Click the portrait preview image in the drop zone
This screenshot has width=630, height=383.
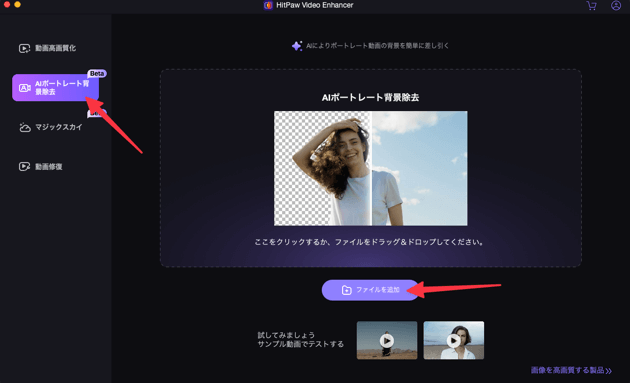pos(370,168)
